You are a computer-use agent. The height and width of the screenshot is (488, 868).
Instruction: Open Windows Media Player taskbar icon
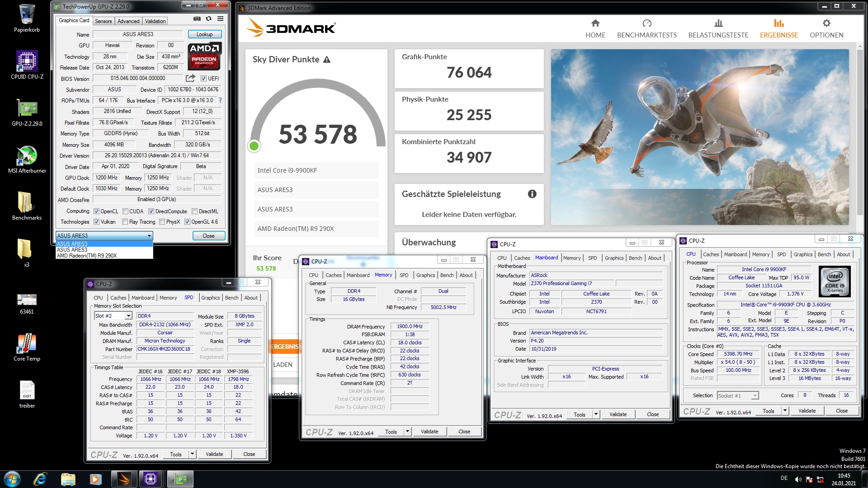coord(95,479)
